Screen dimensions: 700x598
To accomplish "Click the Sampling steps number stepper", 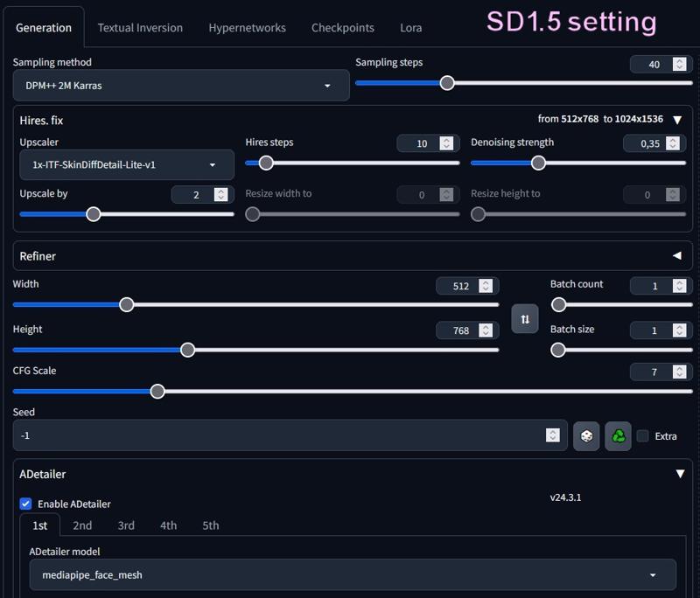I will pos(680,64).
